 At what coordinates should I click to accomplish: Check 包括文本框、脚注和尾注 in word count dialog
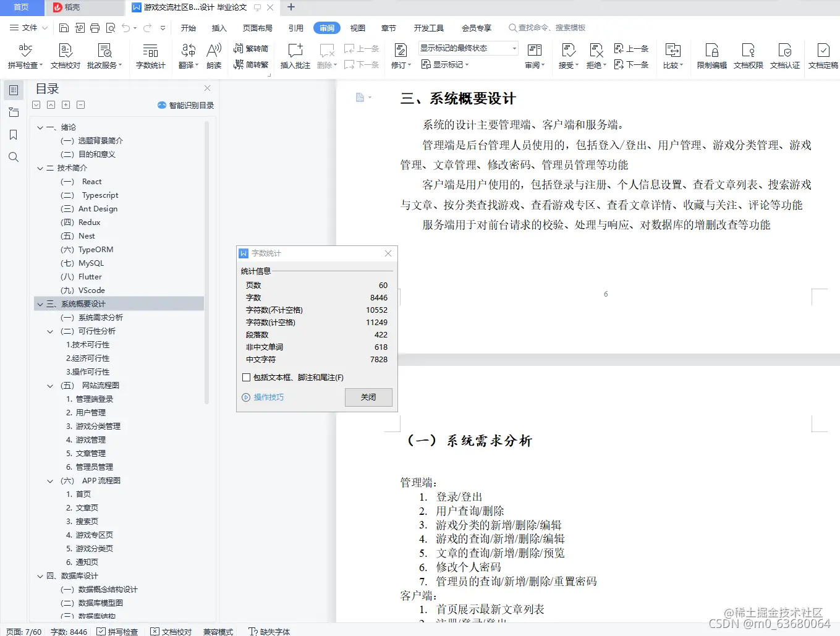pyautogui.click(x=245, y=377)
